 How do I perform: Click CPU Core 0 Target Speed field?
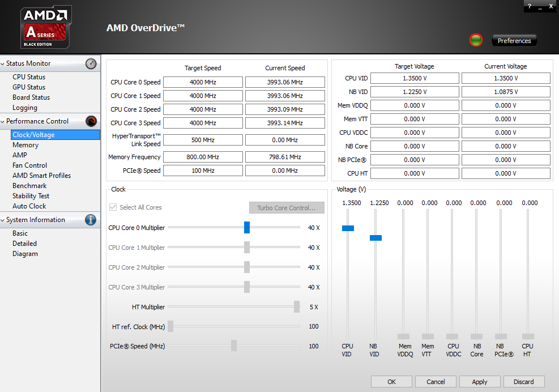(x=203, y=82)
